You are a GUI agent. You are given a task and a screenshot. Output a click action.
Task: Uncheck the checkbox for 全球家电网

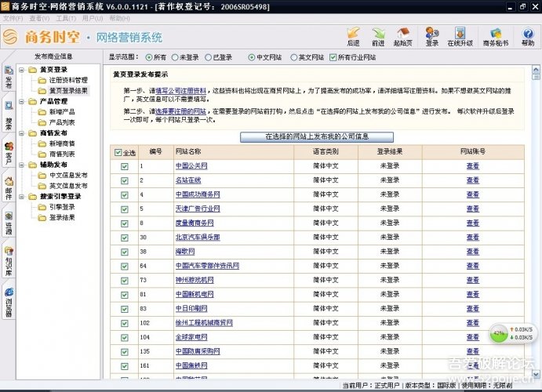pyautogui.click(x=125, y=338)
